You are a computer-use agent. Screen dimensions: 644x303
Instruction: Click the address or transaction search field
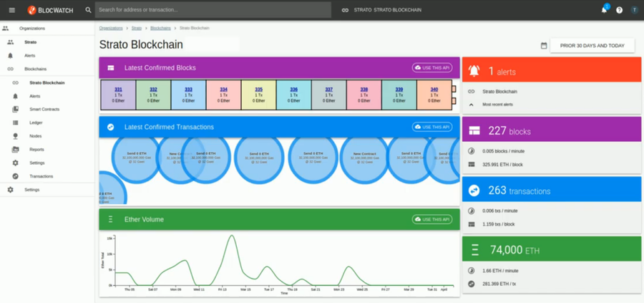[213, 10]
